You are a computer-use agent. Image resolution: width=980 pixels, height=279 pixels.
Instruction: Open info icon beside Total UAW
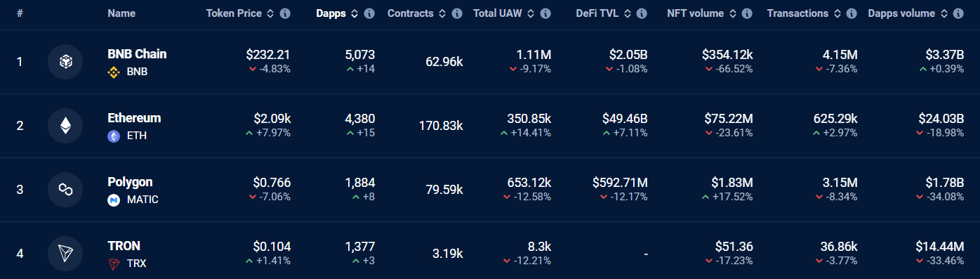(x=545, y=13)
